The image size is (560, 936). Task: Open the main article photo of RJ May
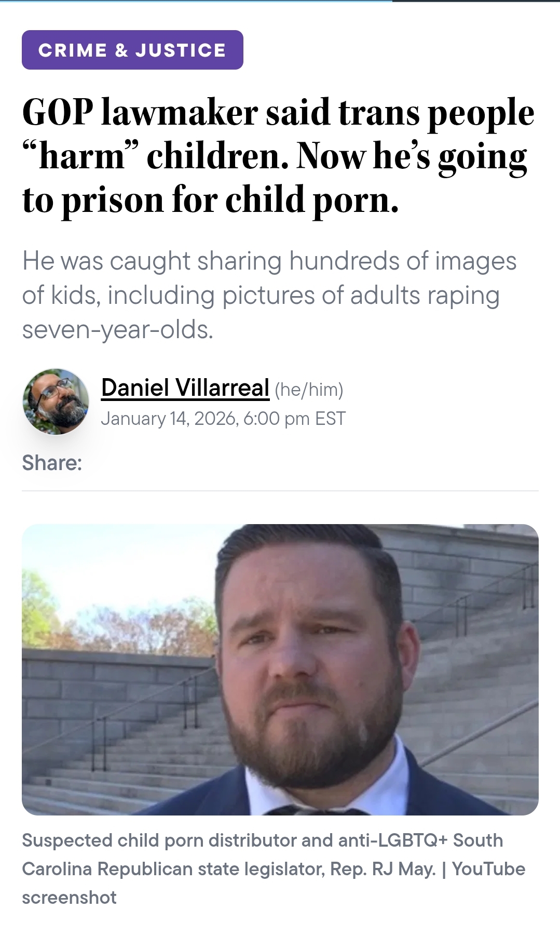280,670
